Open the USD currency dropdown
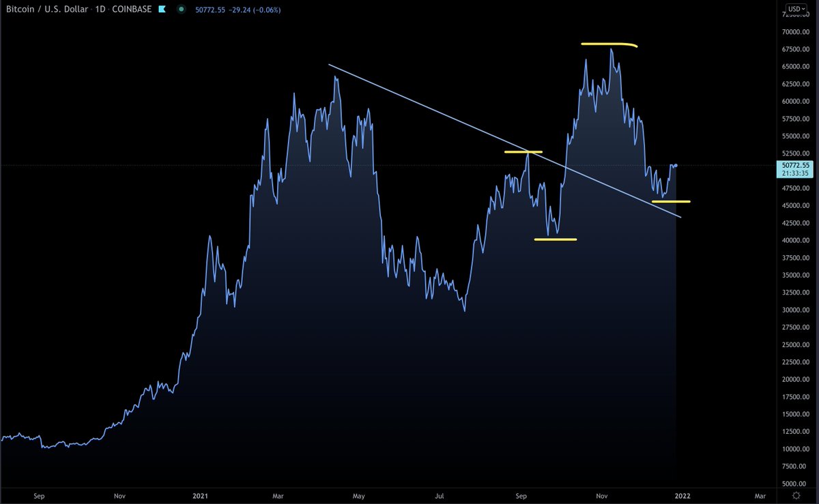The height and width of the screenshot is (504, 819). pos(795,9)
